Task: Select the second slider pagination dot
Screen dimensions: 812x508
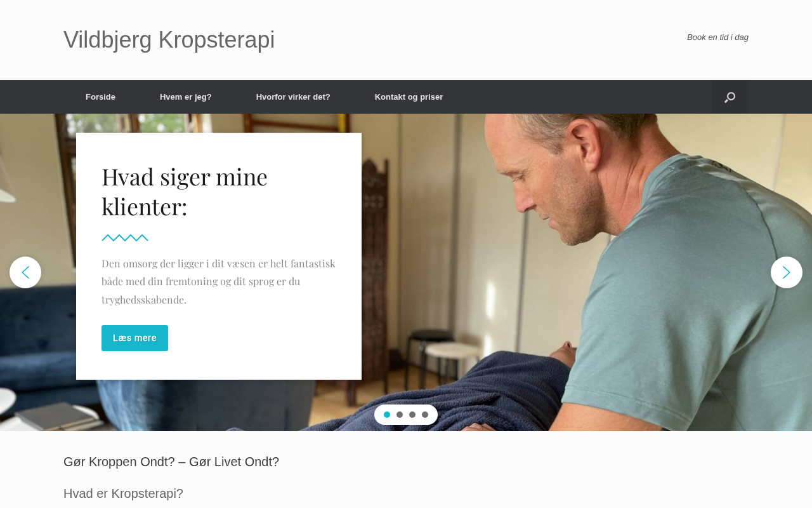Action: tap(400, 415)
